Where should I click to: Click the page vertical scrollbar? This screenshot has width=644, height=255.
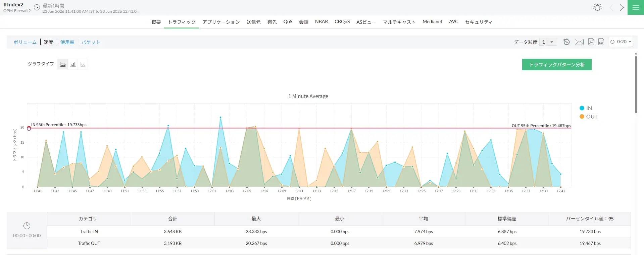click(636, 84)
